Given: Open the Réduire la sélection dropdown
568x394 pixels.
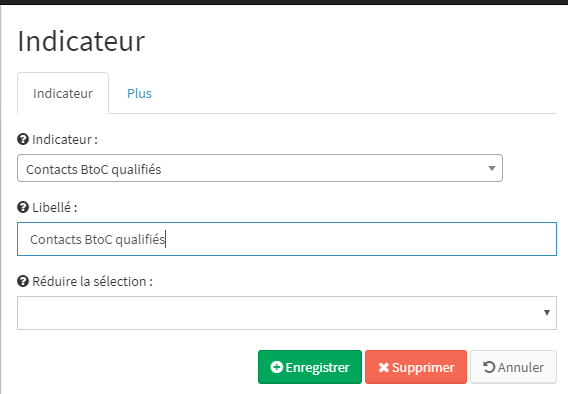Looking at the screenshot, I should (x=287, y=313).
